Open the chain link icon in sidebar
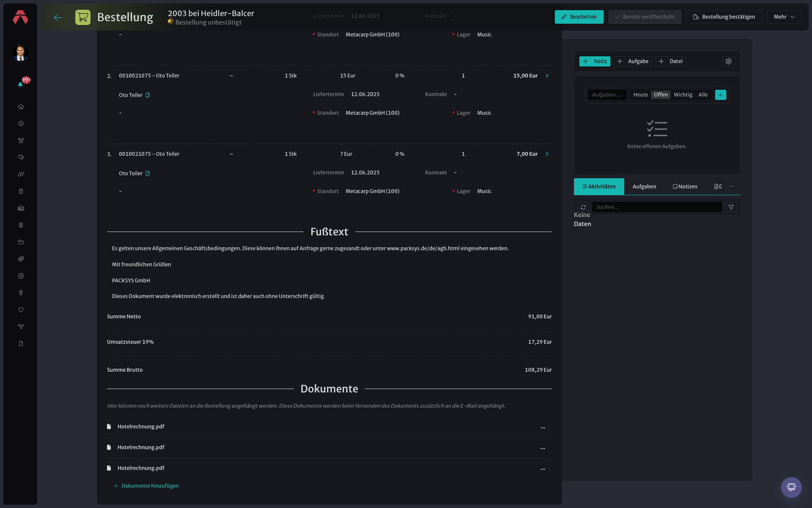Viewport: 812px width, 508px height. pos(21,174)
